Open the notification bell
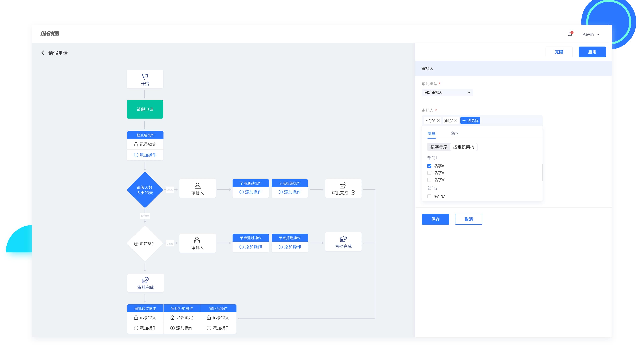The width and height of the screenshot is (644, 362). [x=570, y=34]
